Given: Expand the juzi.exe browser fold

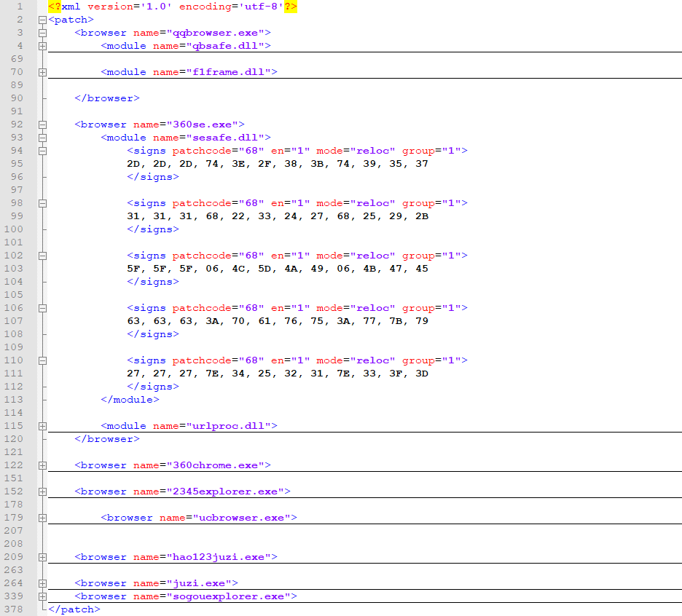Looking at the screenshot, I should [x=42, y=583].
